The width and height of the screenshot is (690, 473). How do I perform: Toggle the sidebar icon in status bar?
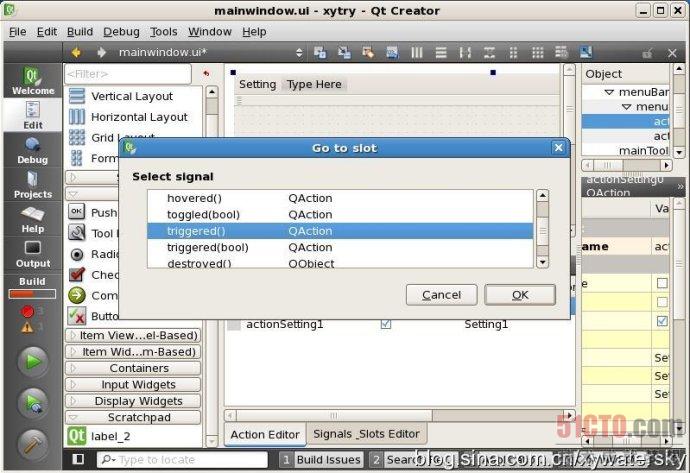click(78, 459)
